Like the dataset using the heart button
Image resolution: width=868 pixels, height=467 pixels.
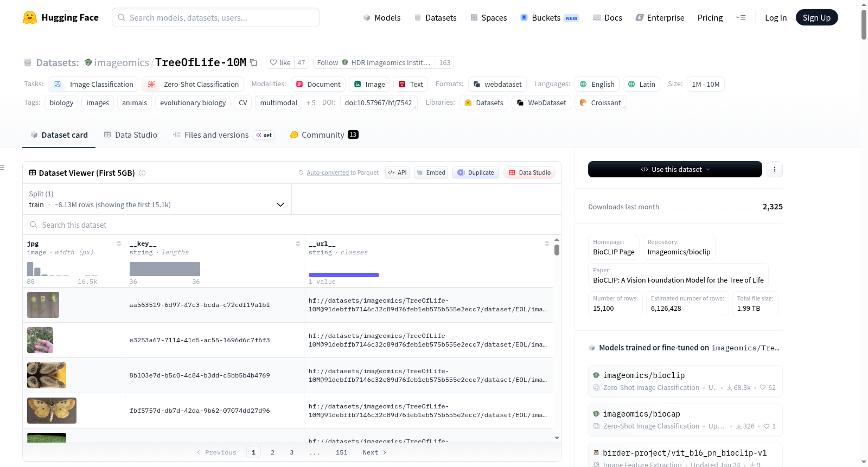click(x=280, y=62)
